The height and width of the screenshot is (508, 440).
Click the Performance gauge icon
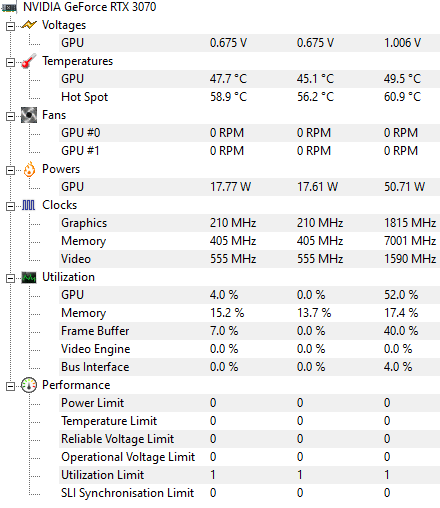[29, 385]
